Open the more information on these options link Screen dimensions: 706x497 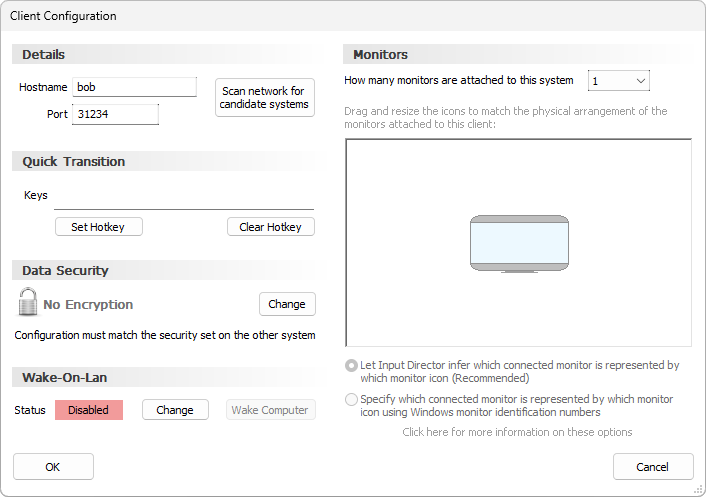[x=517, y=432]
